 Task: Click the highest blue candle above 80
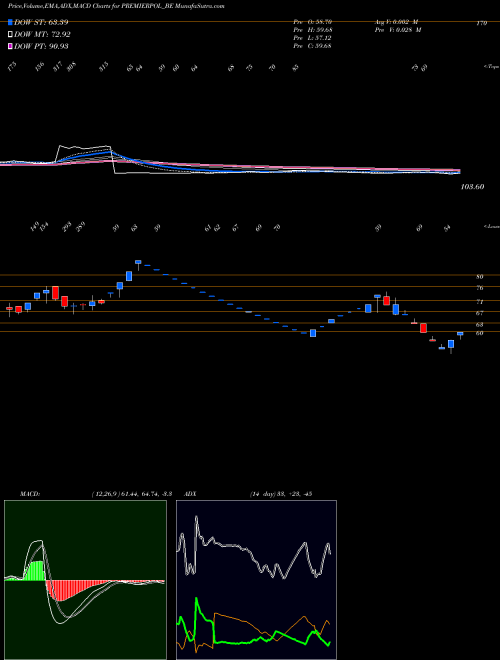138,262
